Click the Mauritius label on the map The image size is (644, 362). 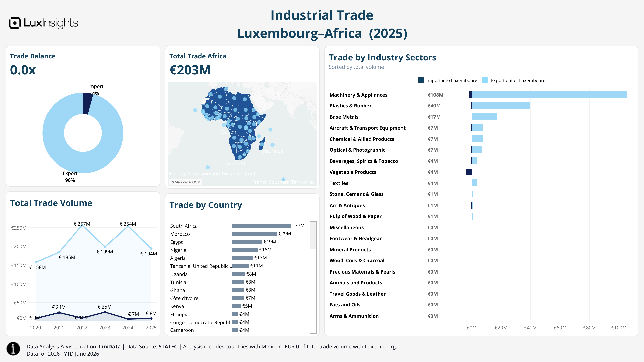point(272,151)
